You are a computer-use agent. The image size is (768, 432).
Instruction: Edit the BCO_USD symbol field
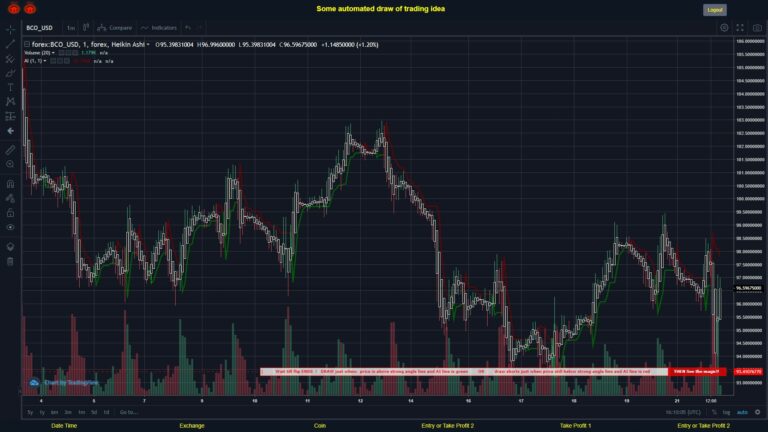(40, 27)
